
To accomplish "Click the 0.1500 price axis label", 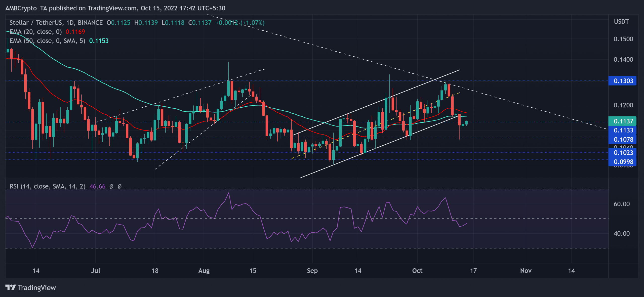I will [x=623, y=39].
